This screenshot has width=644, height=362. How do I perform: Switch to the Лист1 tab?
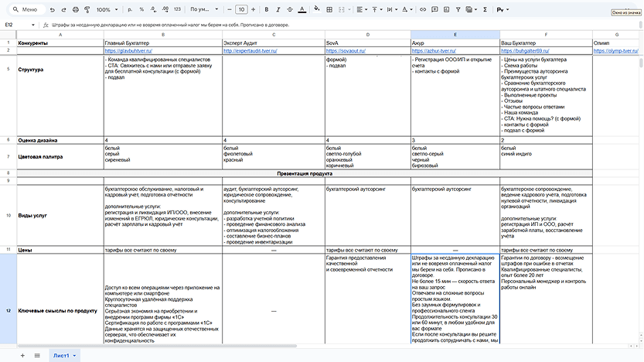pos(61,356)
